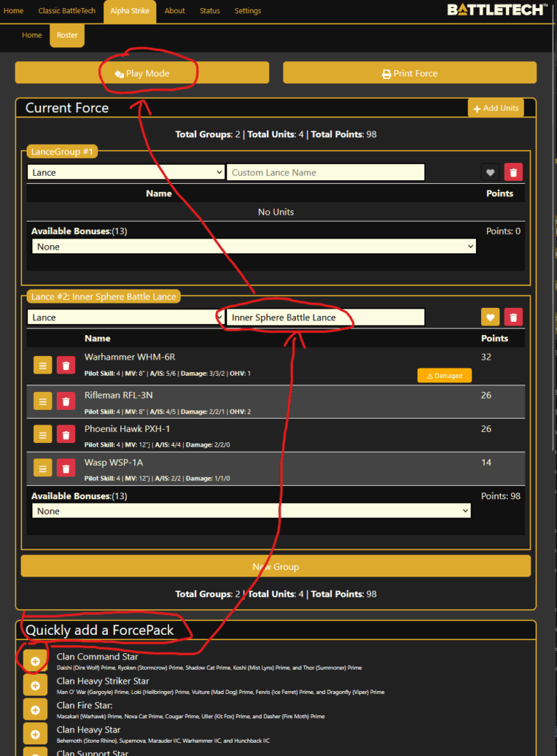Click the Warhammer WHM-6R unit name
557x756 pixels.
coord(130,357)
